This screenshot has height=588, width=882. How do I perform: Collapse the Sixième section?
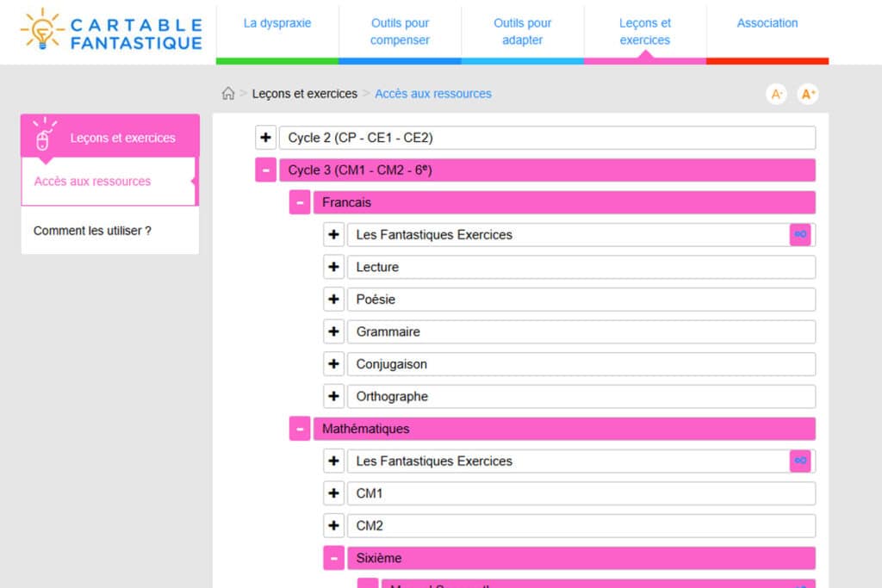(x=333, y=558)
